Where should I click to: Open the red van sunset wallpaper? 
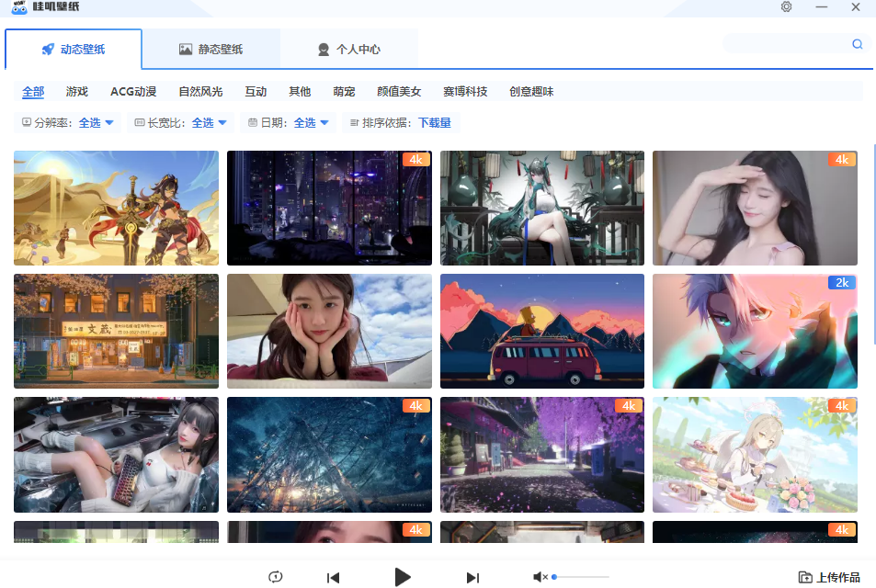point(542,331)
